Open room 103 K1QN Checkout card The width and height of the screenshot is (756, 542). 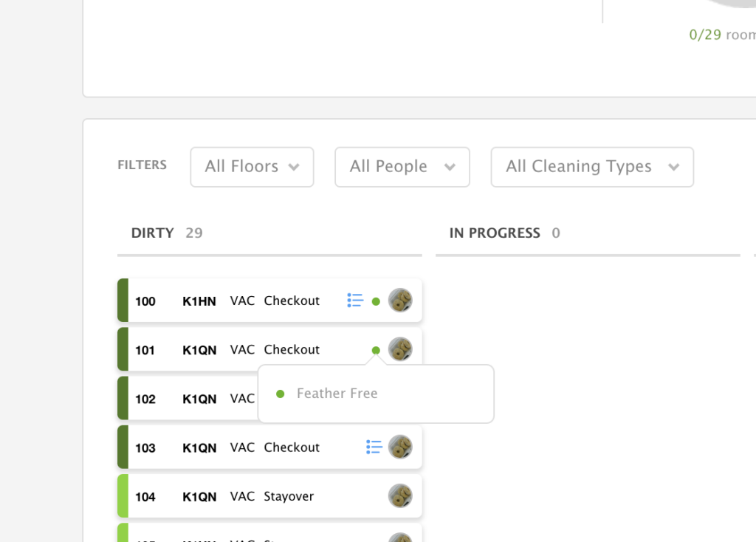(x=251, y=447)
